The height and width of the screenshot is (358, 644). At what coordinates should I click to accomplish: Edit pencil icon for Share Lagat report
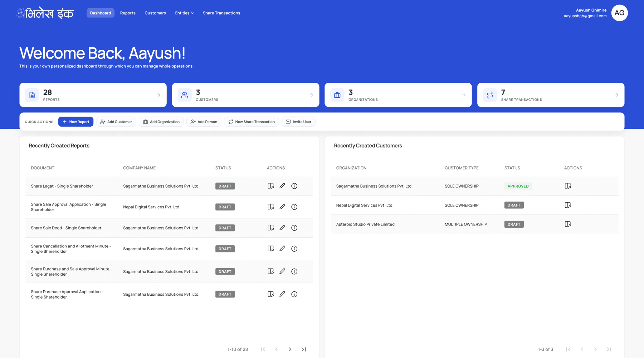282,186
